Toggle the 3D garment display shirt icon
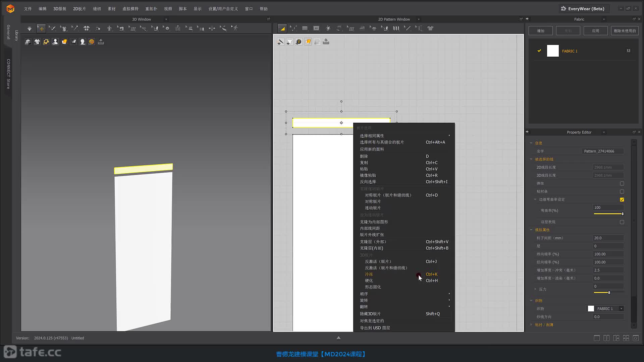The image size is (644, 362). click(x=37, y=42)
